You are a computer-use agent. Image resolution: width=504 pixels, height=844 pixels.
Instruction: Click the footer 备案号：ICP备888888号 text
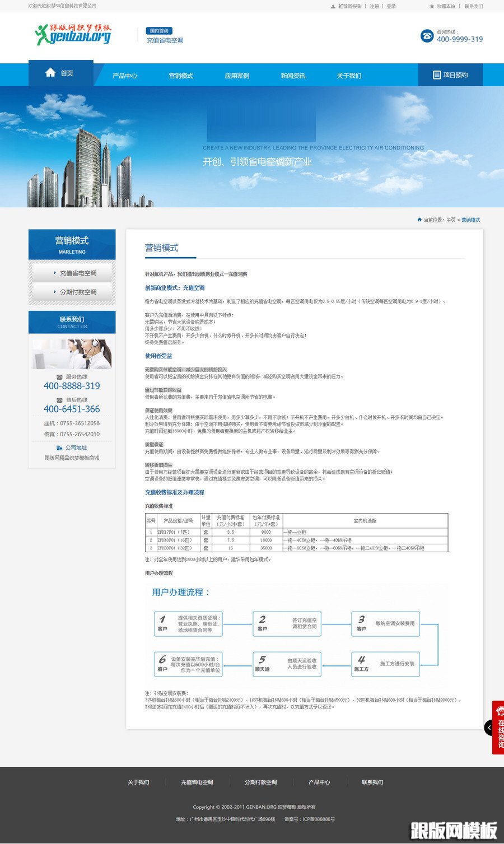tap(310, 819)
